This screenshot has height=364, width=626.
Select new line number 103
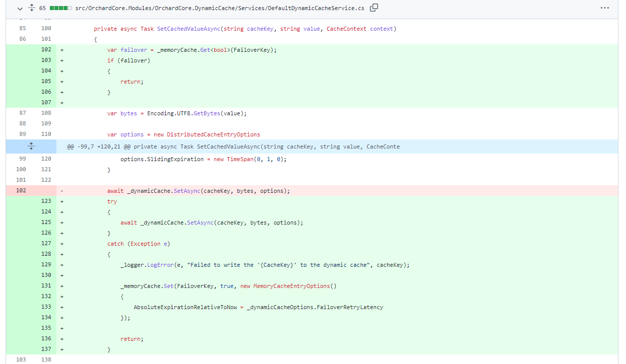click(x=46, y=60)
